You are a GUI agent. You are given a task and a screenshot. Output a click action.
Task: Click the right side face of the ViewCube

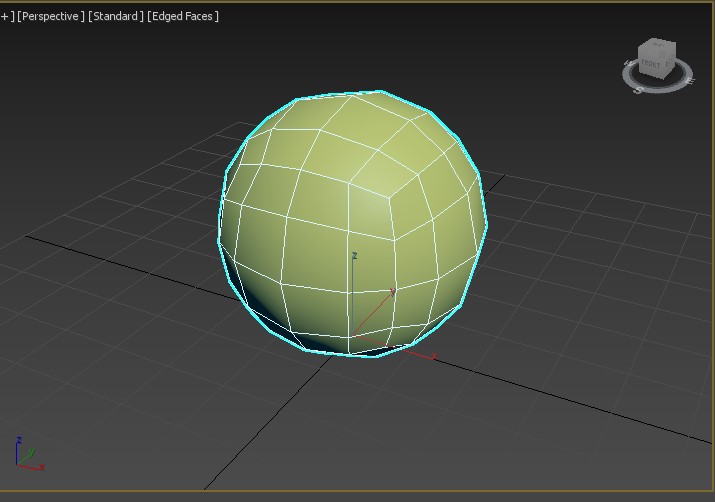(x=668, y=62)
